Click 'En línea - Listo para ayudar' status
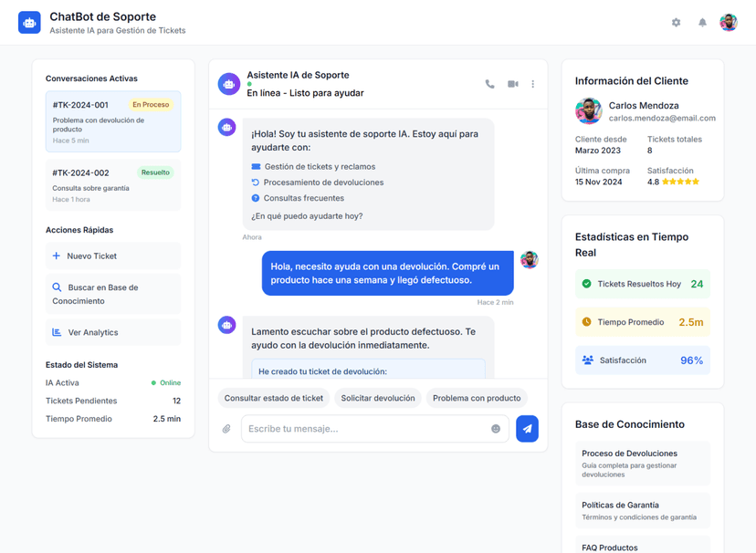Viewport: 756px width, 553px height. [305, 93]
